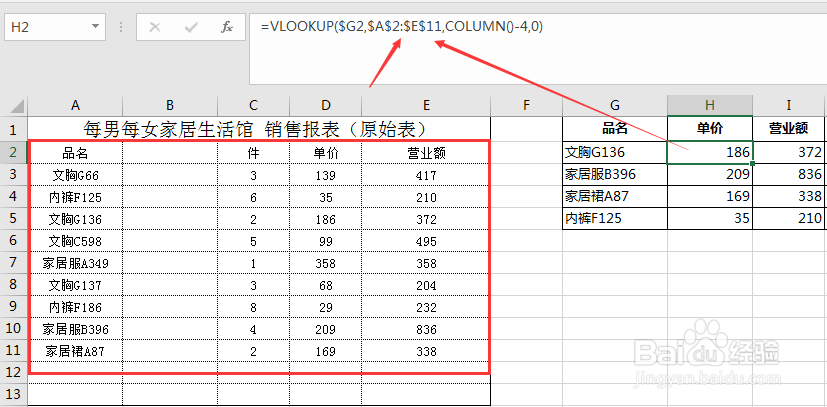This screenshot has width=827, height=407.
Task: Click cell I4 showing 338
Action: [x=788, y=196]
